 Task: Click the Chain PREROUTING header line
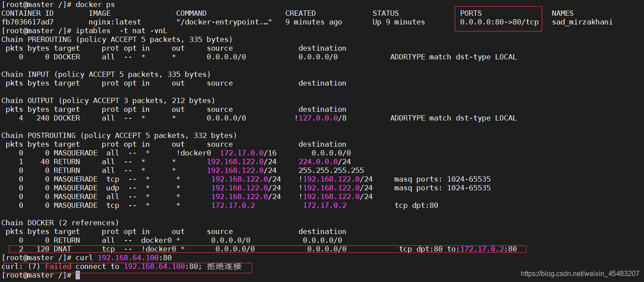pos(117,39)
